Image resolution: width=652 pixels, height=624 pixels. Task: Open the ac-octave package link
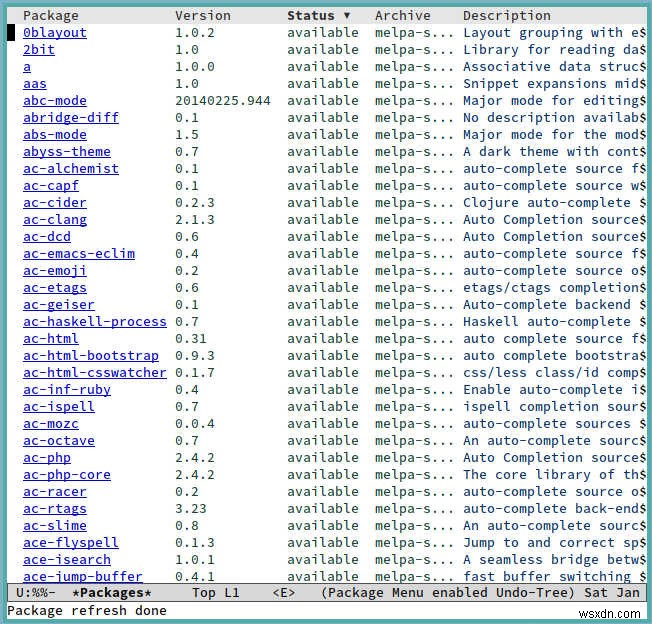pos(59,441)
